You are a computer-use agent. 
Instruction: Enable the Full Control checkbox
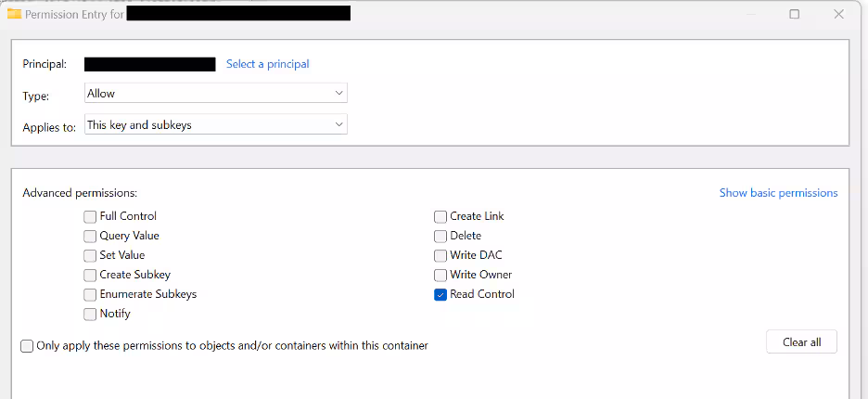(90, 216)
